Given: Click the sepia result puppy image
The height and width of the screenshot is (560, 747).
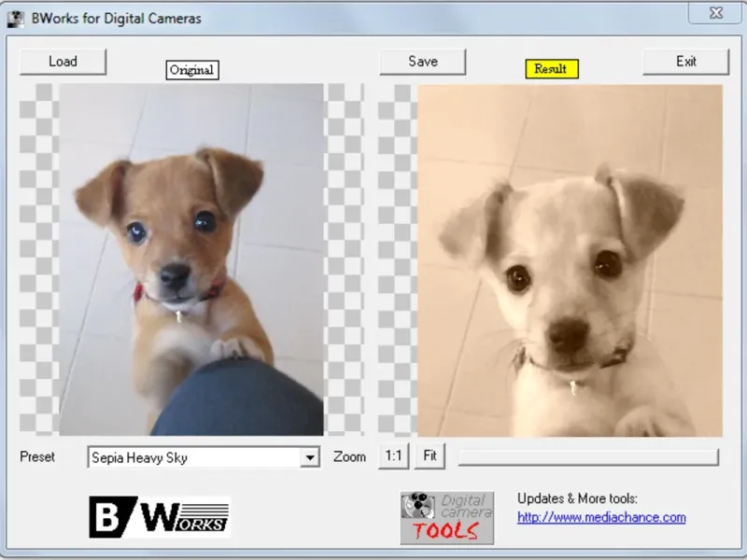Looking at the screenshot, I should tap(570, 260).
